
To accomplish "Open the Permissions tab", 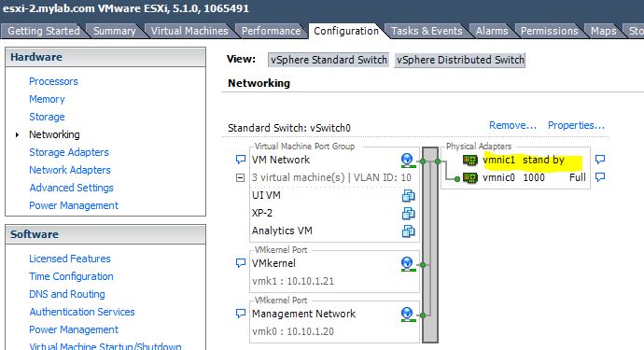I will pos(550,31).
